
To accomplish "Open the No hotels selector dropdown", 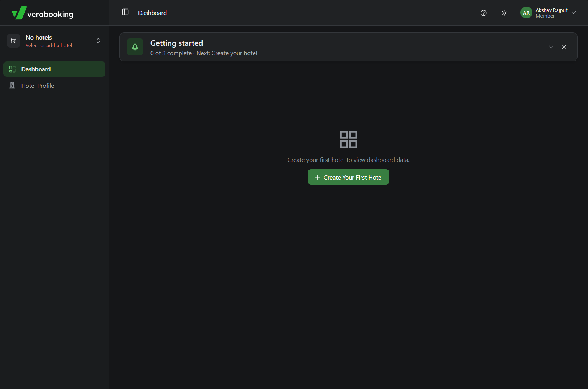I will coord(54,41).
